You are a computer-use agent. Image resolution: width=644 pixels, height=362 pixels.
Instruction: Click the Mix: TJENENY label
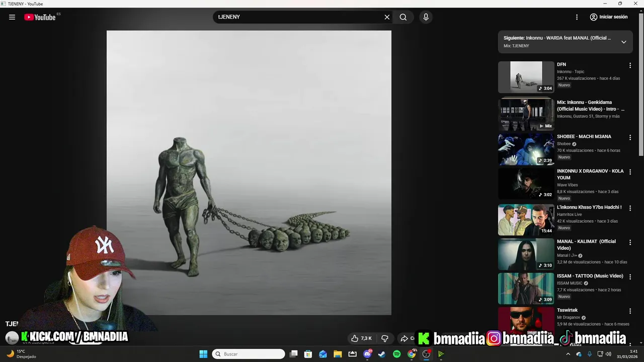pyautogui.click(x=516, y=46)
